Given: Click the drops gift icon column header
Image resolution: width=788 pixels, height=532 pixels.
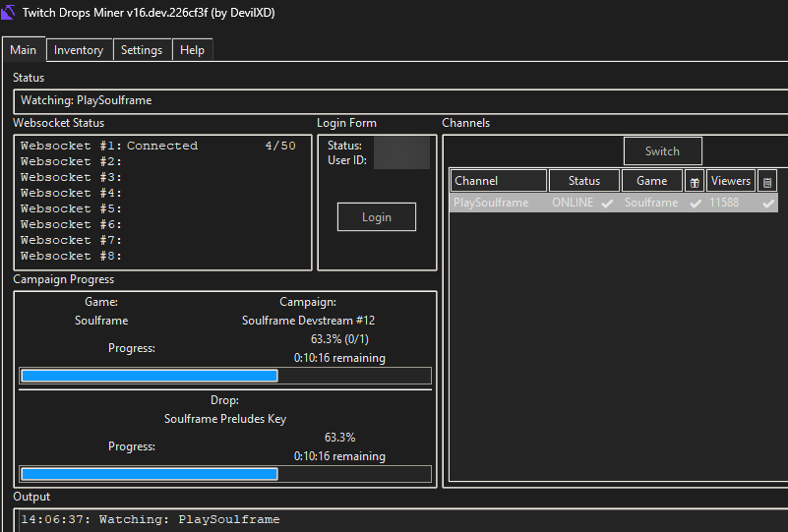Looking at the screenshot, I should tap(695, 182).
